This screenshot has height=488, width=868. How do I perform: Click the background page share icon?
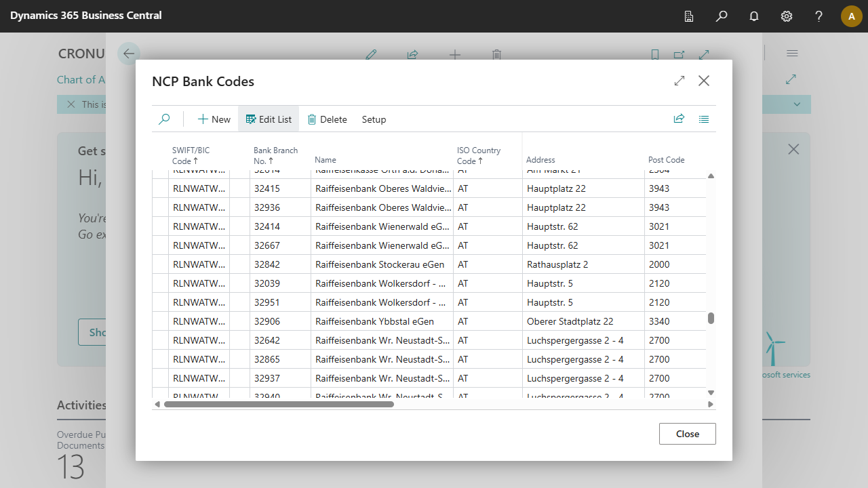pos(412,55)
